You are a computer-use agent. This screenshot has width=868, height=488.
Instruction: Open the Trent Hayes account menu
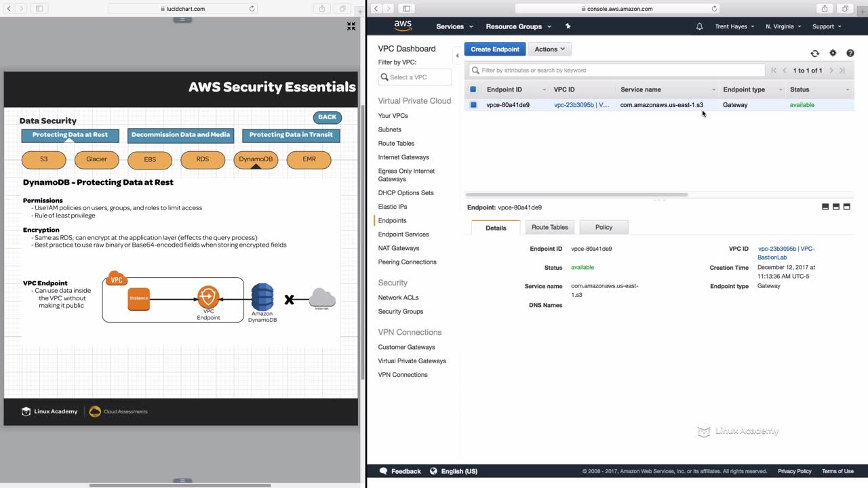pyautogui.click(x=734, y=26)
